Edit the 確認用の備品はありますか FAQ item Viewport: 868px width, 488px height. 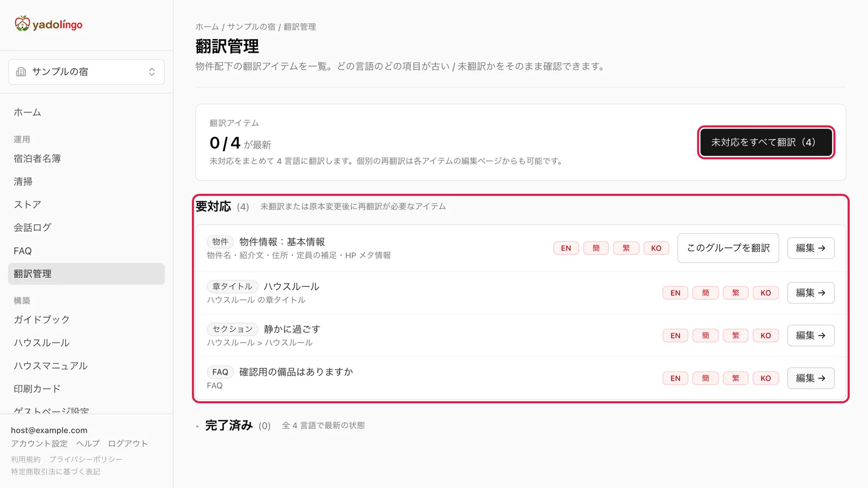pos(810,378)
